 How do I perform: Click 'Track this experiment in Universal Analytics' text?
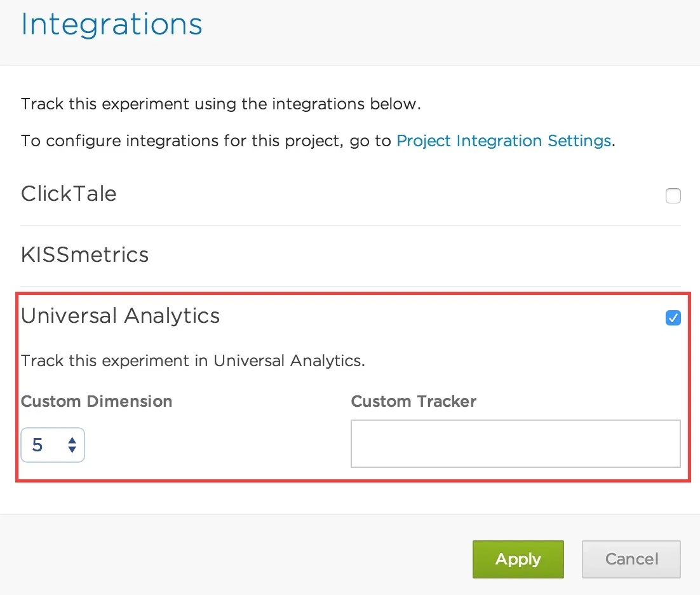(192, 360)
